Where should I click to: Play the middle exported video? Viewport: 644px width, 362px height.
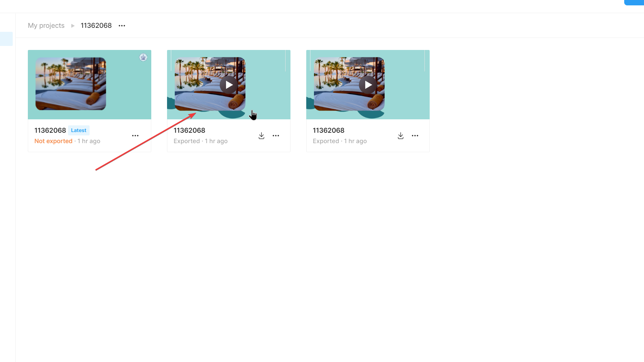(229, 85)
